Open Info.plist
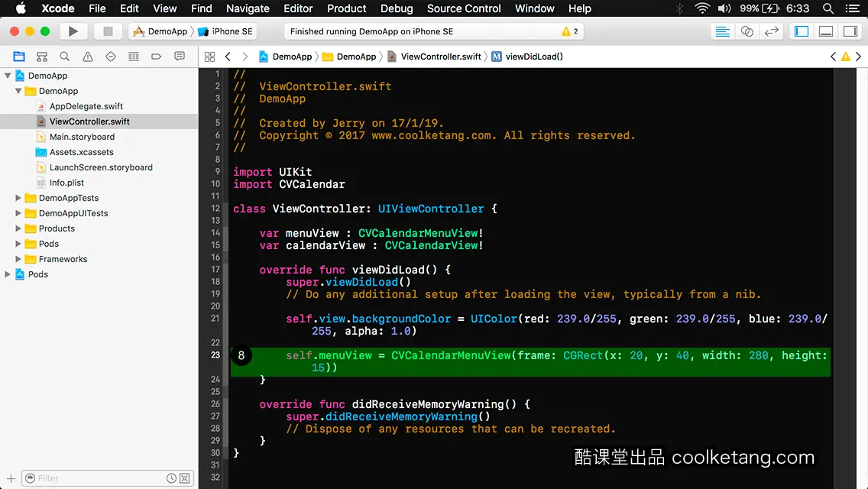This screenshot has width=868, height=489. [66, 183]
